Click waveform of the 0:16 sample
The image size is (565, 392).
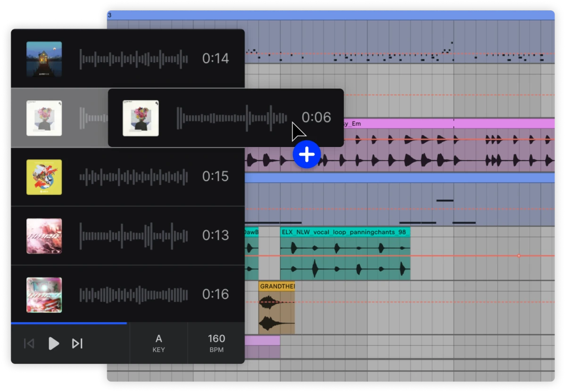point(133,295)
